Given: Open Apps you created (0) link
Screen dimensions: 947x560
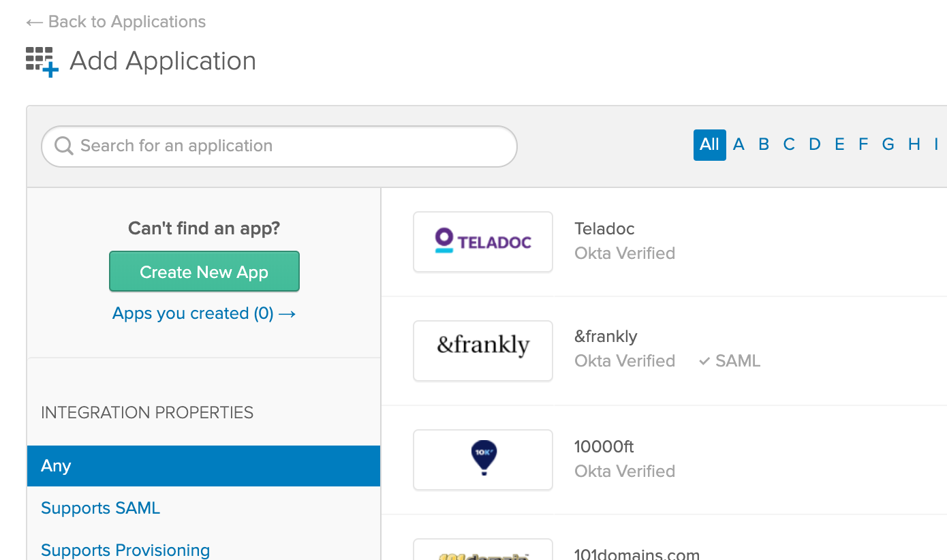Looking at the screenshot, I should [x=204, y=313].
